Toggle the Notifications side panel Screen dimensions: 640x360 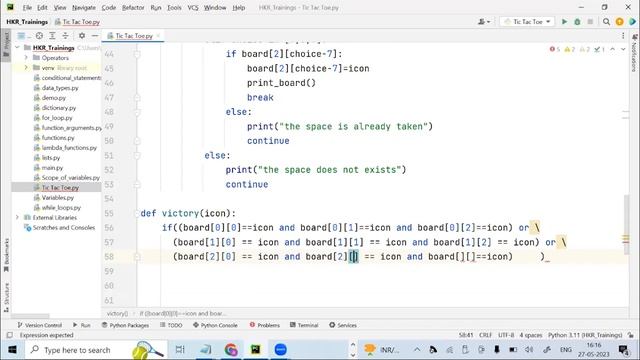[634, 53]
